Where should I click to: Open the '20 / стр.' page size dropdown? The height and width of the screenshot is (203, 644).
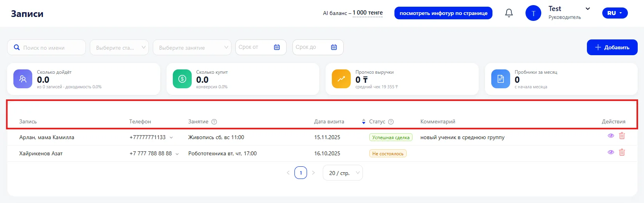click(343, 173)
